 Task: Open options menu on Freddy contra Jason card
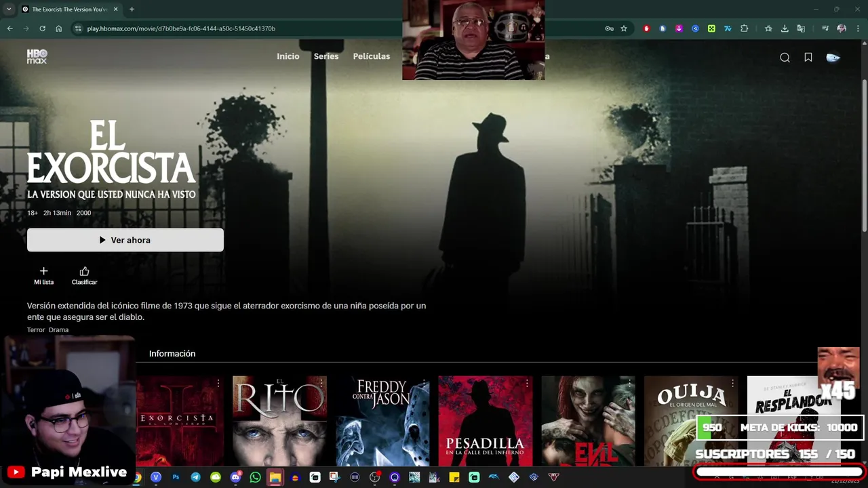(x=424, y=384)
